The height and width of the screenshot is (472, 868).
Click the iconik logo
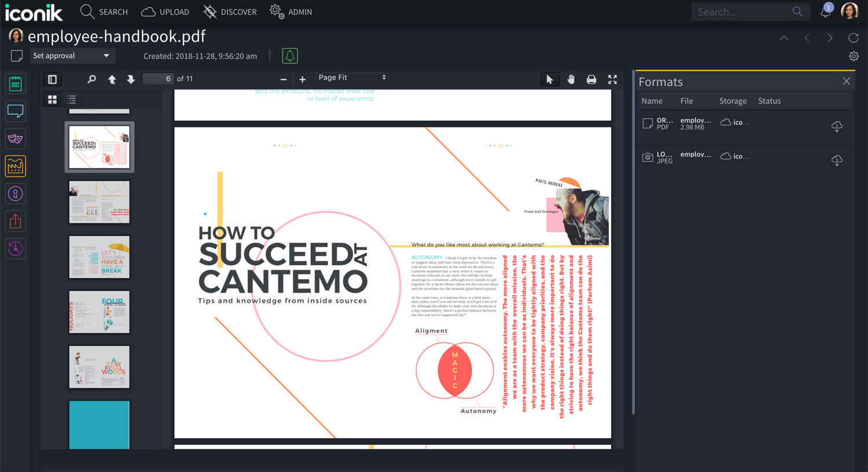[34, 12]
